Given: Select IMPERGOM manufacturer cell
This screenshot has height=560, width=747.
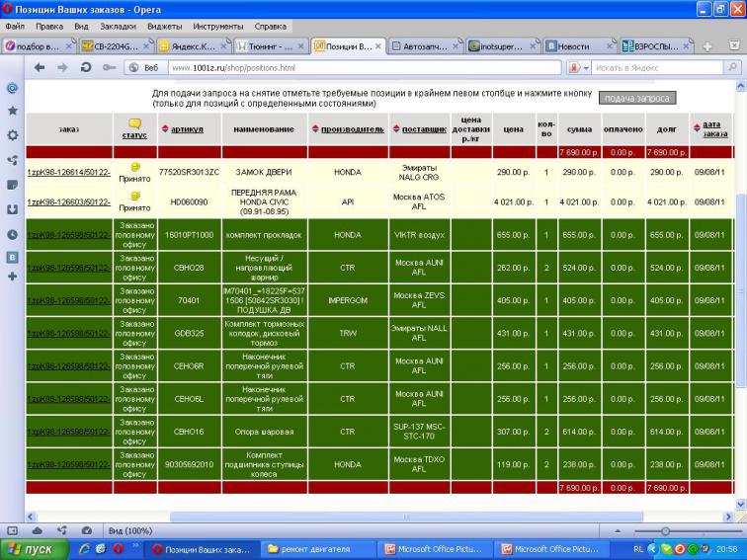Looking at the screenshot, I should [348, 300].
